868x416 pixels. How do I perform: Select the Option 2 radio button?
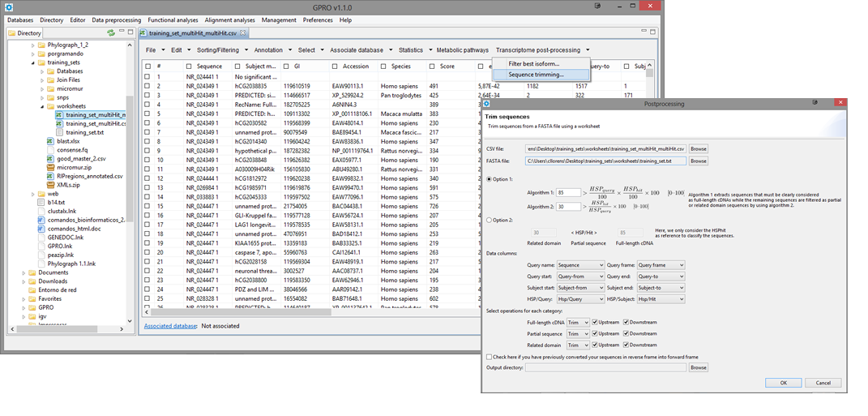pos(488,220)
